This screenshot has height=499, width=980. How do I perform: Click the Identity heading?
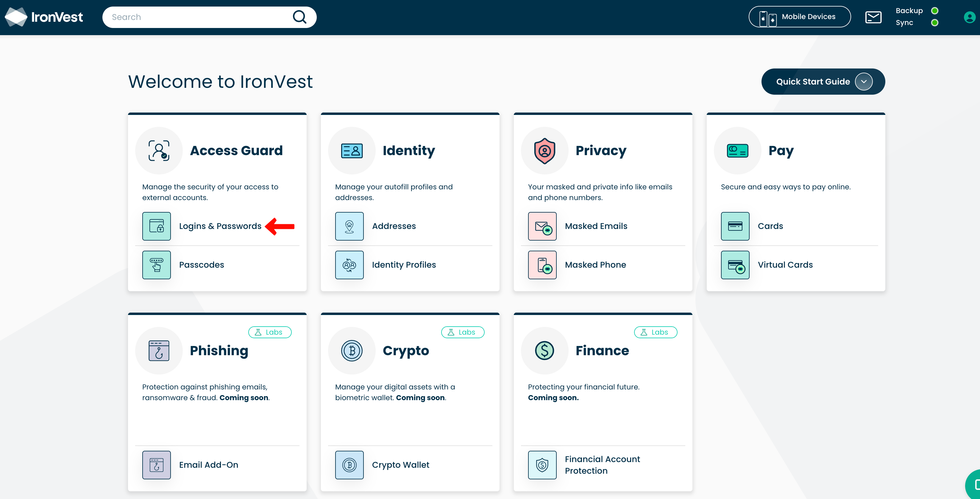click(x=409, y=151)
